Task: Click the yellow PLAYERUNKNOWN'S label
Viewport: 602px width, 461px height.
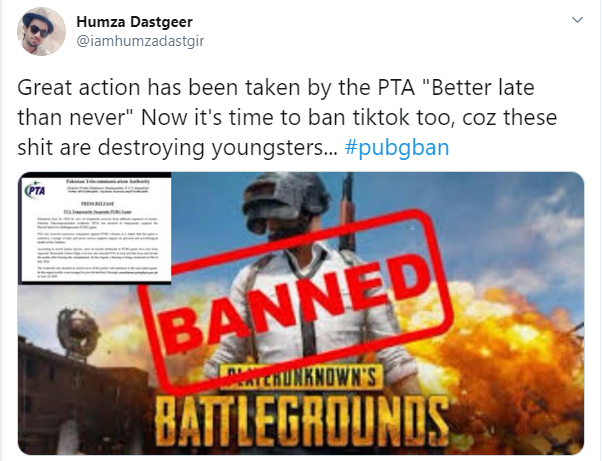Action: (301, 377)
